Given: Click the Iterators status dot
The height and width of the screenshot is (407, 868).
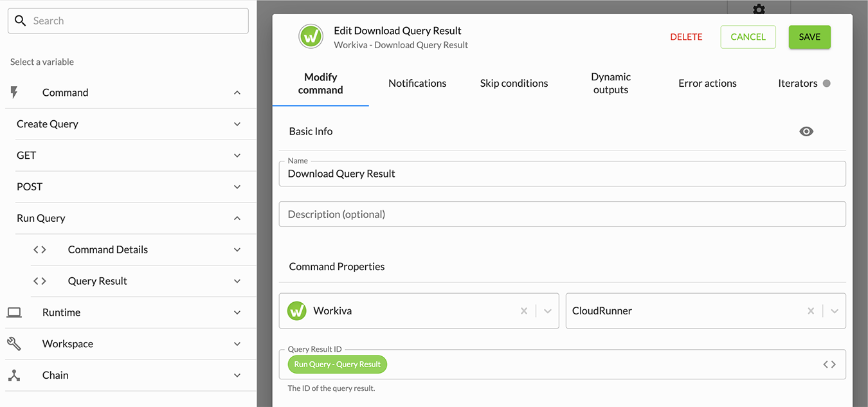Looking at the screenshot, I should [x=827, y=83].
